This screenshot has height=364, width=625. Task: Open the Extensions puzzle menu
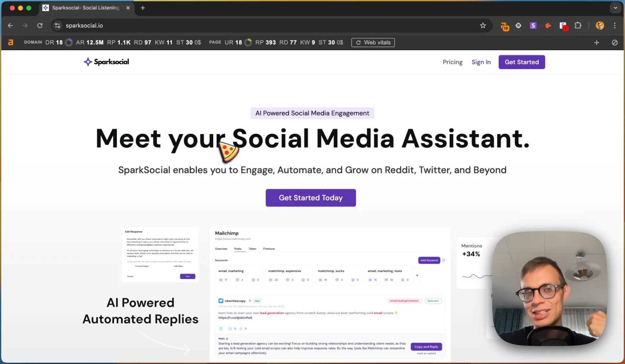(578, 26)
